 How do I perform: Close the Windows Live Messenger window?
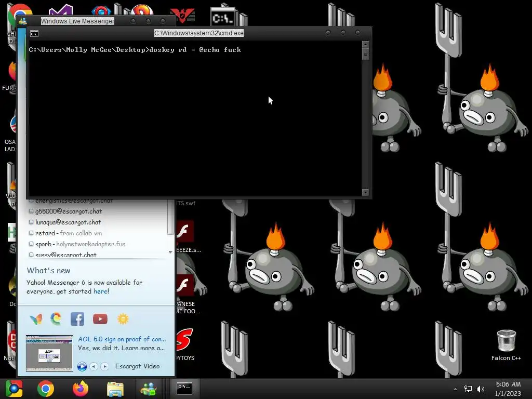[x=163, y=21]
